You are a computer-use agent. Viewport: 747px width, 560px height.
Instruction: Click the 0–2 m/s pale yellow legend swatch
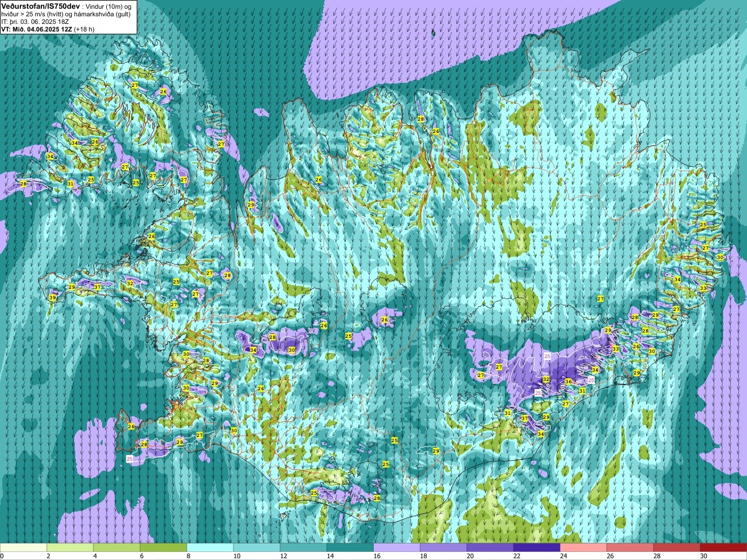point(23,548)
